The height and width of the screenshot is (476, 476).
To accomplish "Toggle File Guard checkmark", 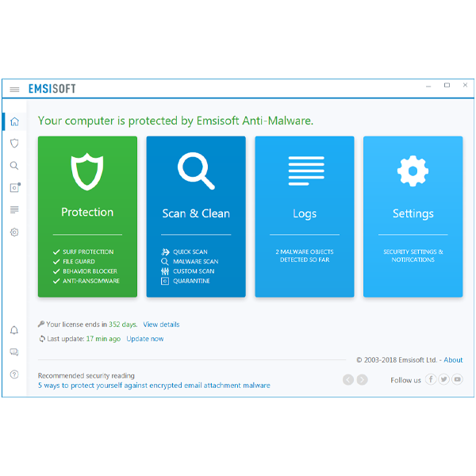I will coord(56,262).
